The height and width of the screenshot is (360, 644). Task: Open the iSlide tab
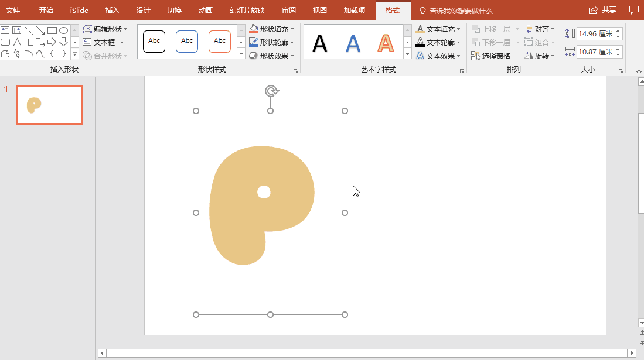coord(79,11)
